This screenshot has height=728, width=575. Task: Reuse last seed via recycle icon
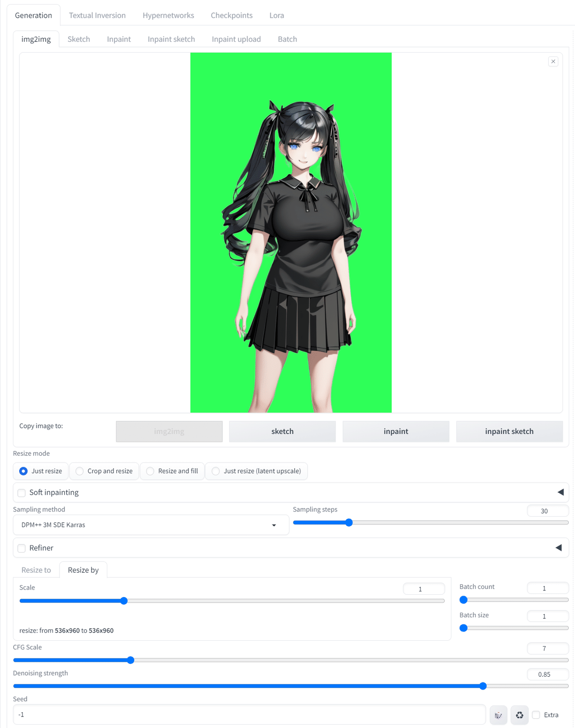click(519, 715)
